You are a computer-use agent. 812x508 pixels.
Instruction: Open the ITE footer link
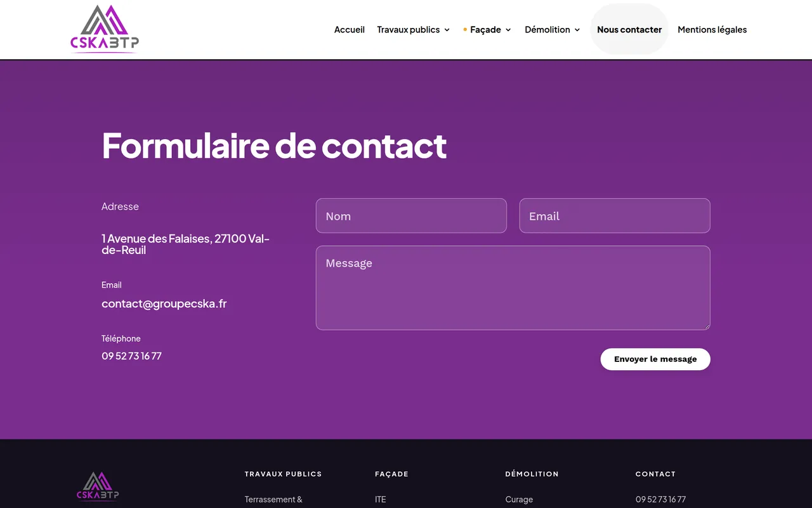point(381,500)
